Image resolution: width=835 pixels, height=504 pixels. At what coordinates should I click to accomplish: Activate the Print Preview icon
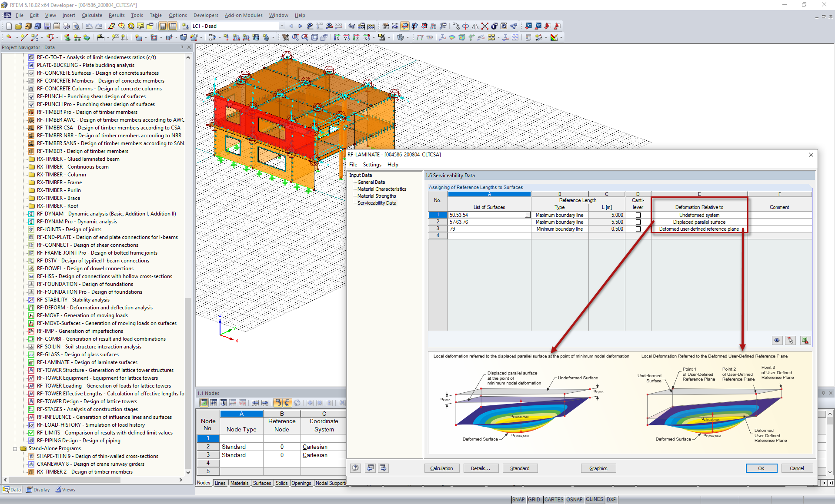(77, 26)
